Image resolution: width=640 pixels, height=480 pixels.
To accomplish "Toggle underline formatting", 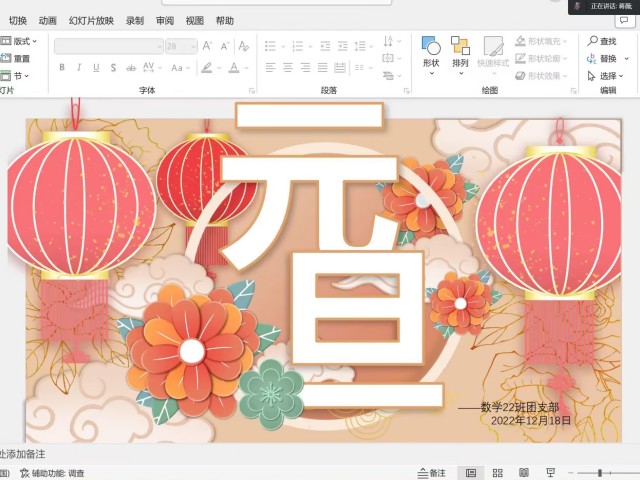I will point(96,68).
